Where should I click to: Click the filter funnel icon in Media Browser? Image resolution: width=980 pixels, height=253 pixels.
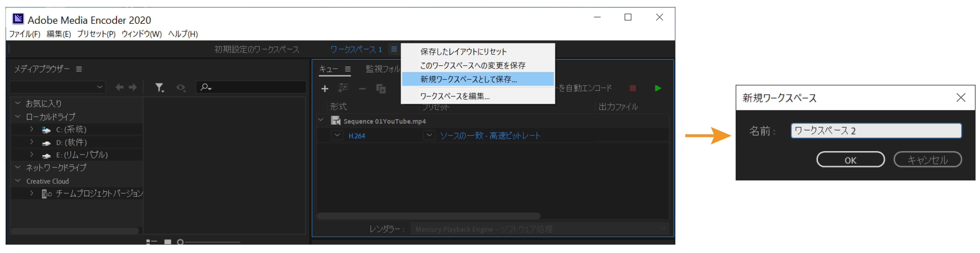(x=159, y=88)
